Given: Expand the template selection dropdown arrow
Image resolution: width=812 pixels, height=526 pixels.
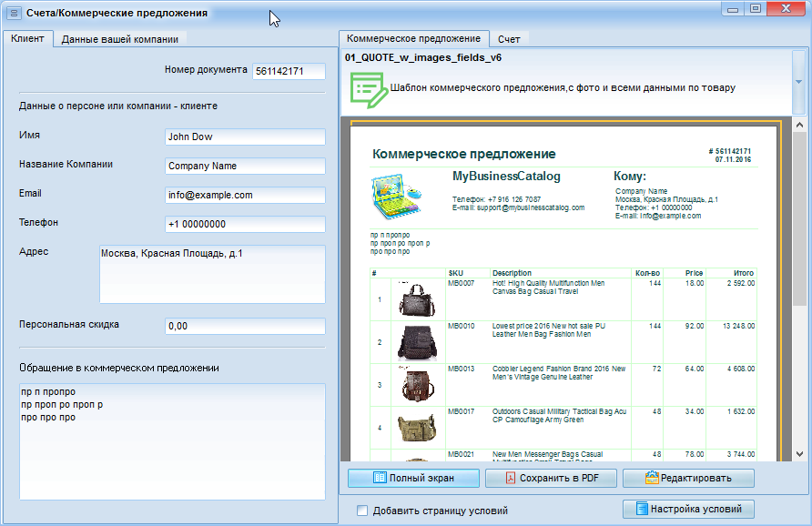Looking at the screenshot, I should click(798, 81).
